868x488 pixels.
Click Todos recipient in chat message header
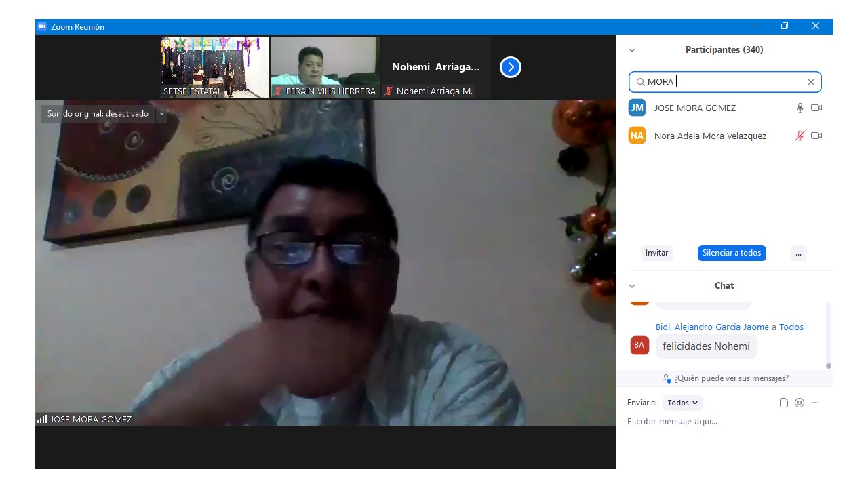click(791, 327)
